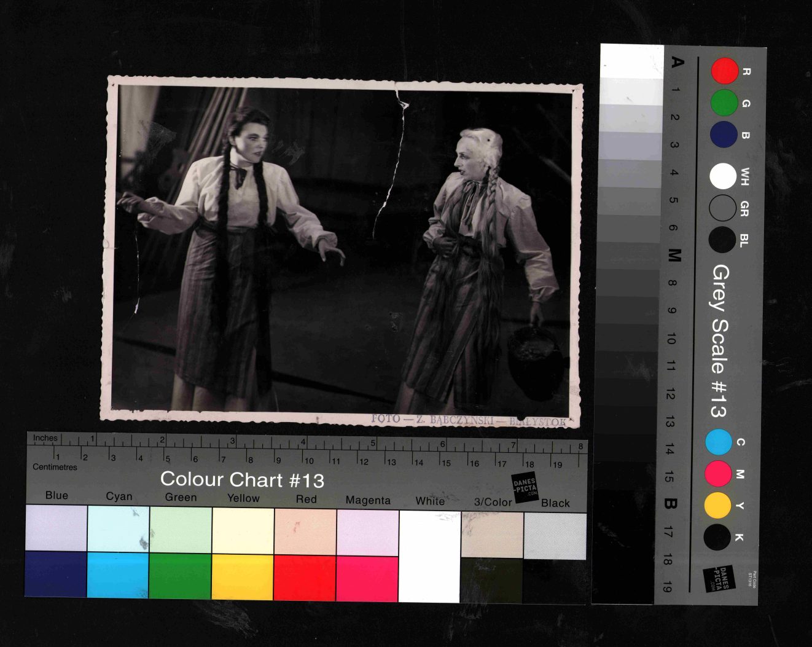The height and width of the screenshot is (647, 812).
Task: Click the white patch atop the grey scale
Action: [x=631, y=61]
